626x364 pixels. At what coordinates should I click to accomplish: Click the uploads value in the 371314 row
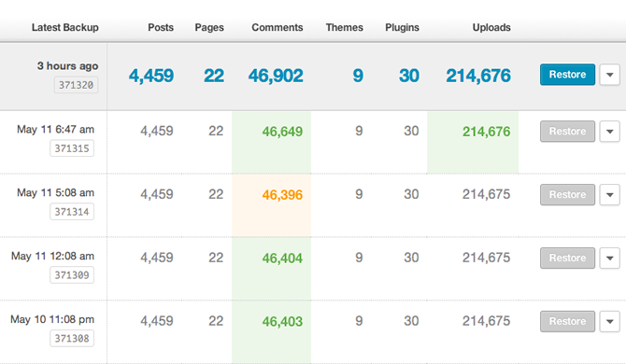point(486,194)
